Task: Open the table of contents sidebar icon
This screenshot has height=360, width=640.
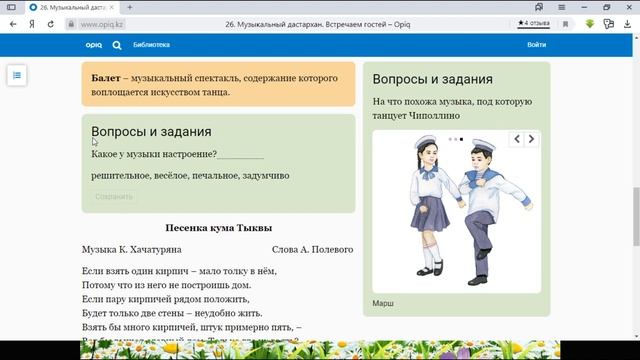Action: point(17,75)
